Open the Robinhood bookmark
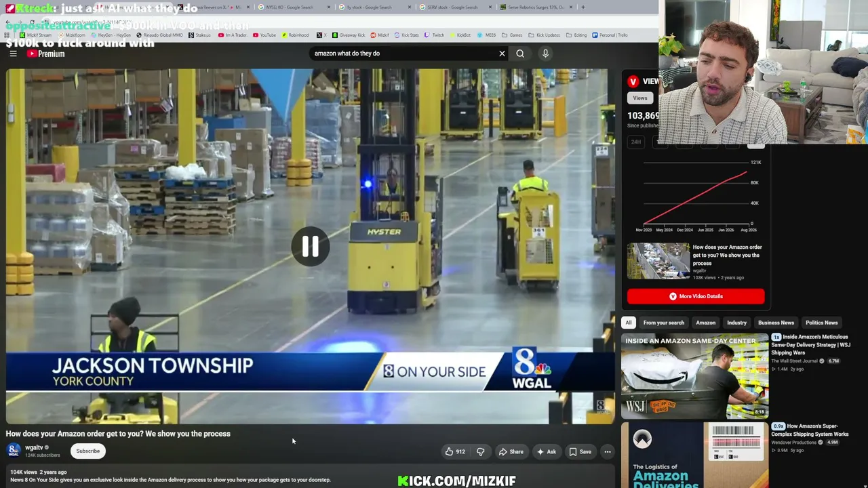Viewport: 868px width, 488px height. [295, 35]
